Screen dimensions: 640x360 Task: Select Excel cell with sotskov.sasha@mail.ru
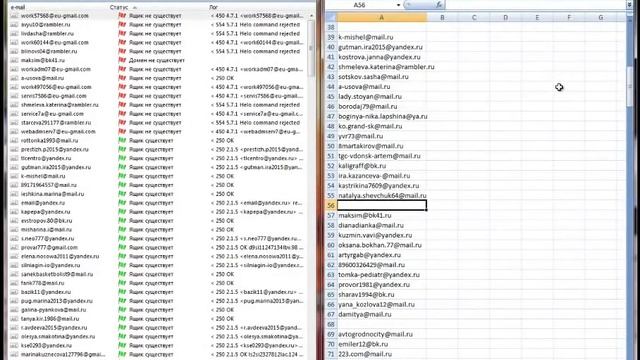point(382,77)
